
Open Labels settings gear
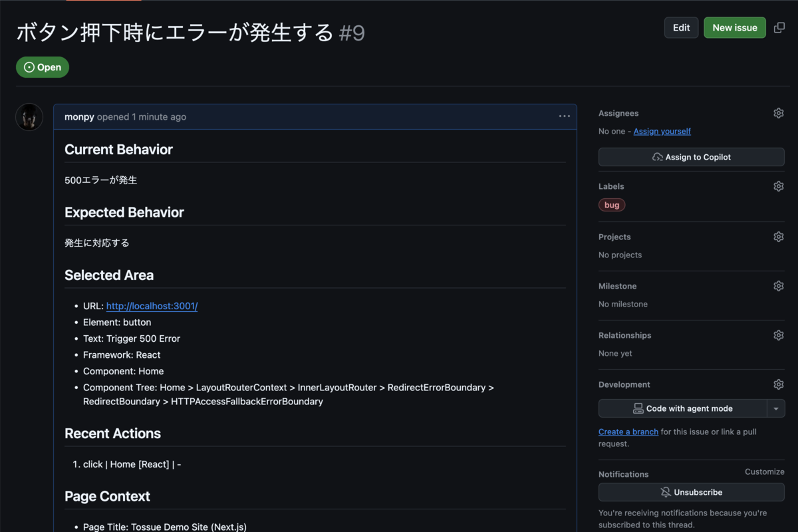779,186
